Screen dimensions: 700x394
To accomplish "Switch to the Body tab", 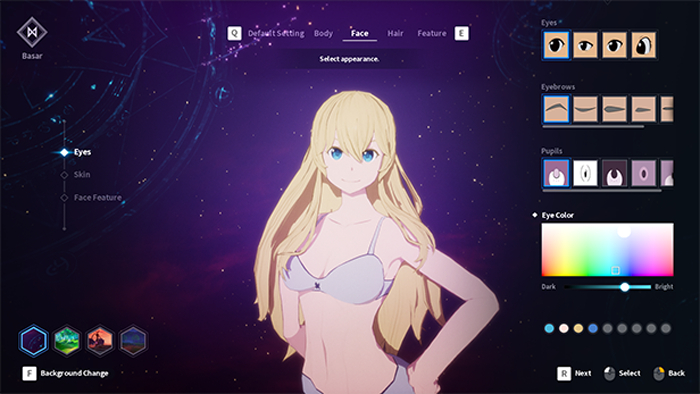I will click(323, 33).
